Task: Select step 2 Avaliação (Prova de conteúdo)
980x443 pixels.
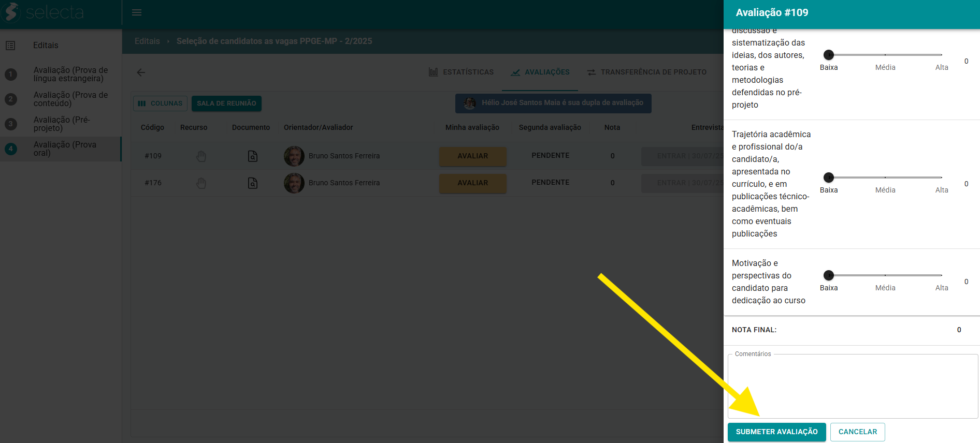Action: click(61, 99)
